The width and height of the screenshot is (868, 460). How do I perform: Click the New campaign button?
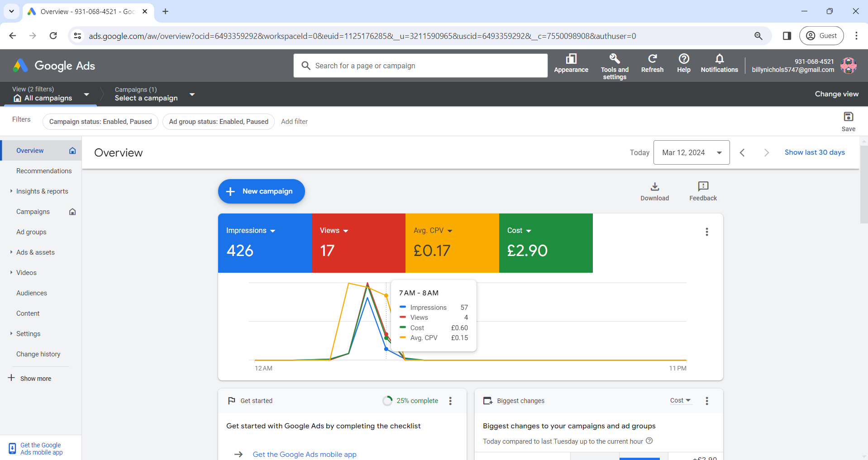262,191
